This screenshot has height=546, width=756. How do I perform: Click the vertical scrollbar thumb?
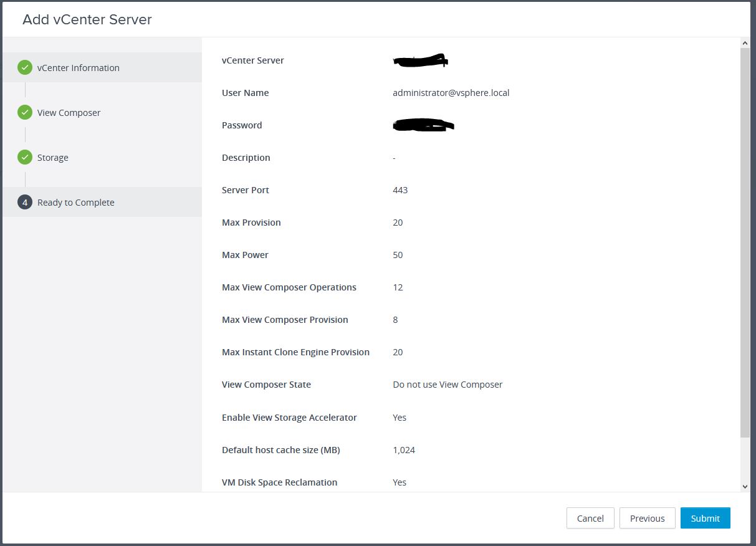[x=745, y=242]
